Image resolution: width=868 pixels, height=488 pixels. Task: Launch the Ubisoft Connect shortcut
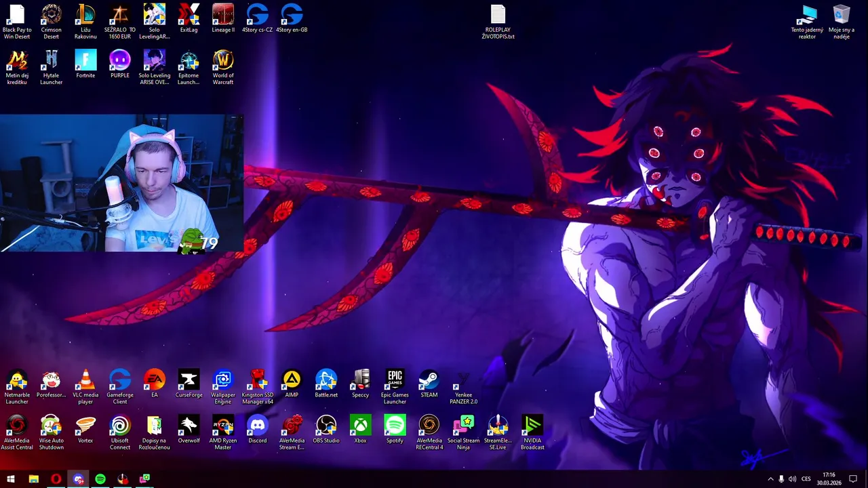119,432
